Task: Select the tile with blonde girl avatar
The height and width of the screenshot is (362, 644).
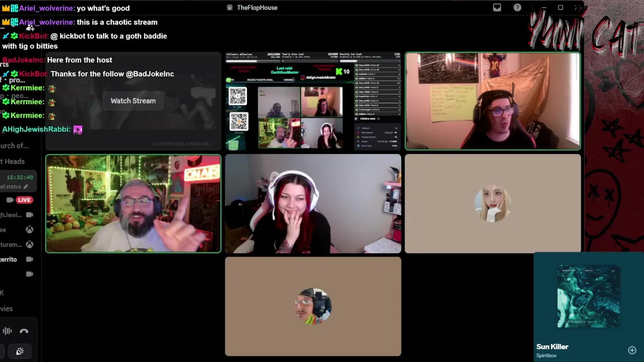Action: coord(493,204)
